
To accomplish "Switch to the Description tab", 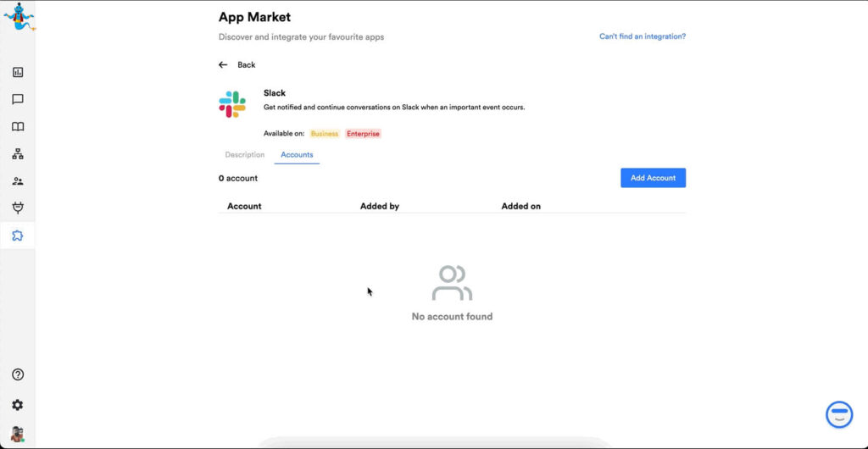I will tap(245, 155).
